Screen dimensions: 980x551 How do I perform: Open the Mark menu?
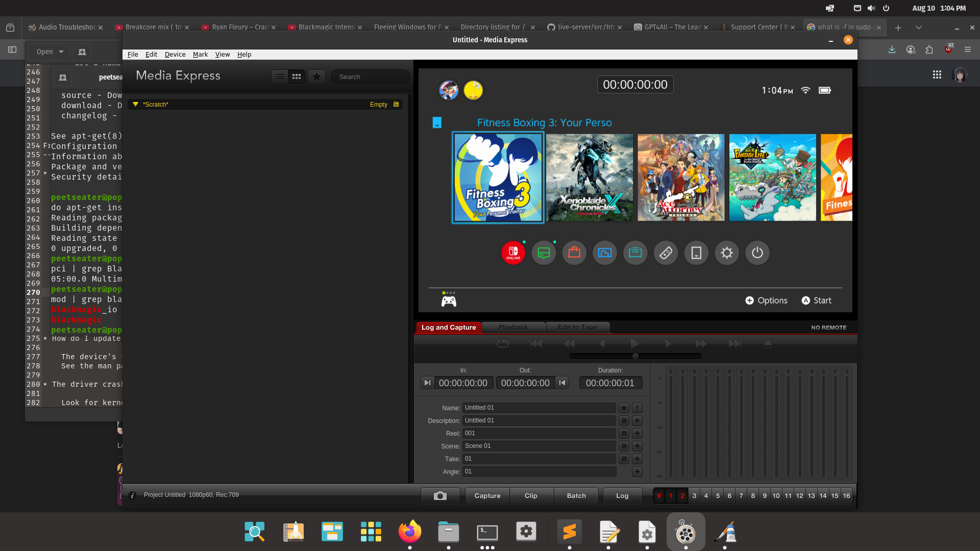pyautogui.click(x=200, y=54)
